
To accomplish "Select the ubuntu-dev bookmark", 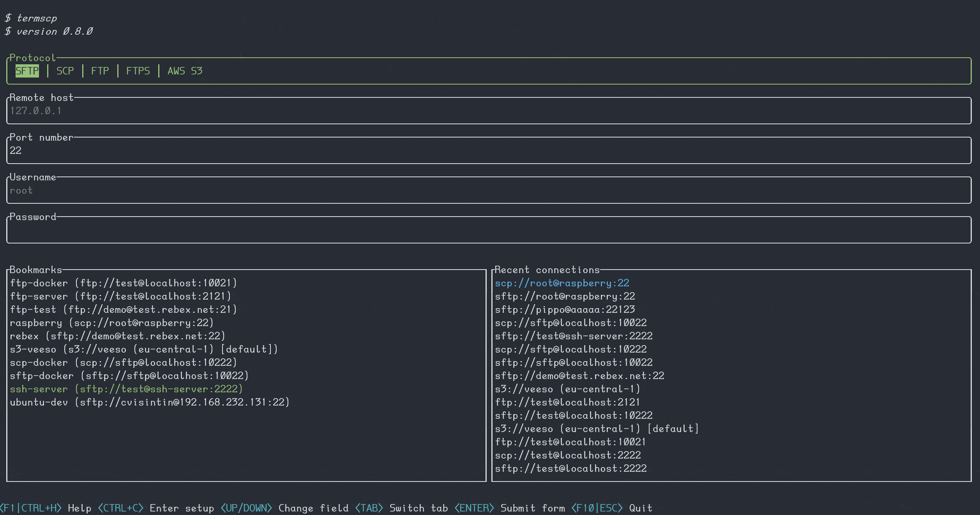I will coord(150,402).
